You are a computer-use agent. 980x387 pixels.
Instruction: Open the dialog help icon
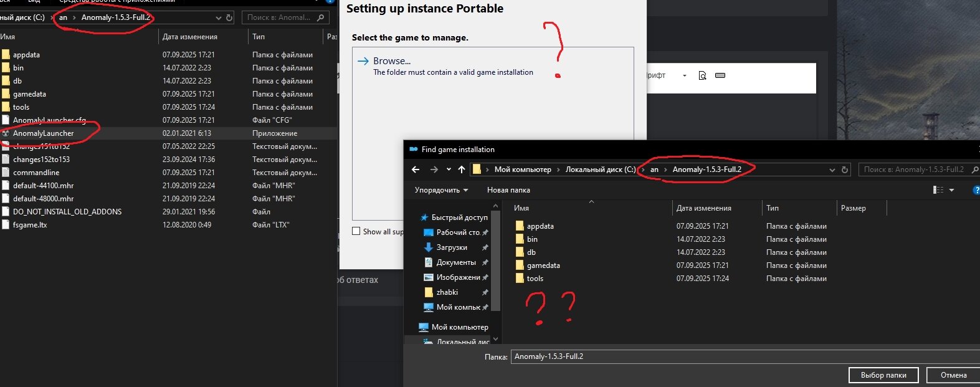click(976, 190)
